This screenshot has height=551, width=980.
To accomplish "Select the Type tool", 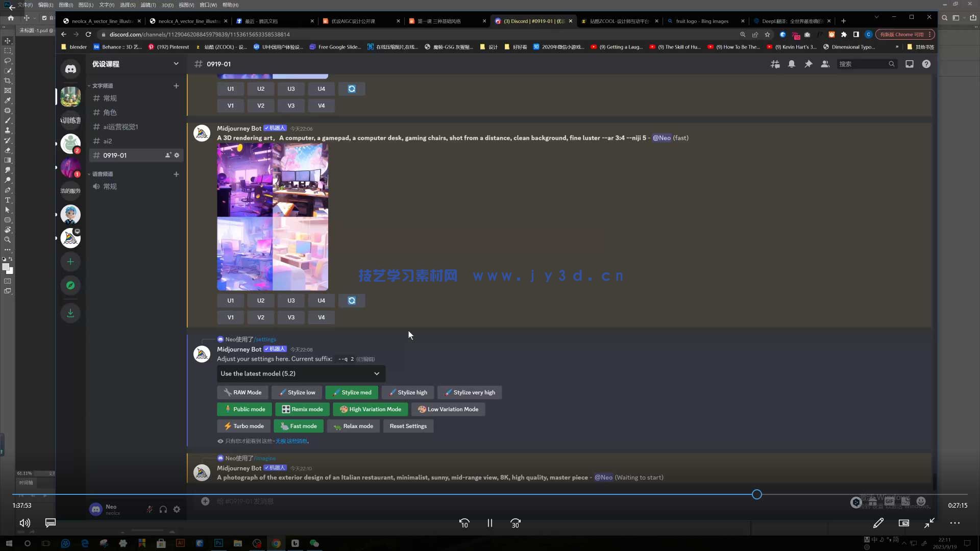I will click(8, 200).
